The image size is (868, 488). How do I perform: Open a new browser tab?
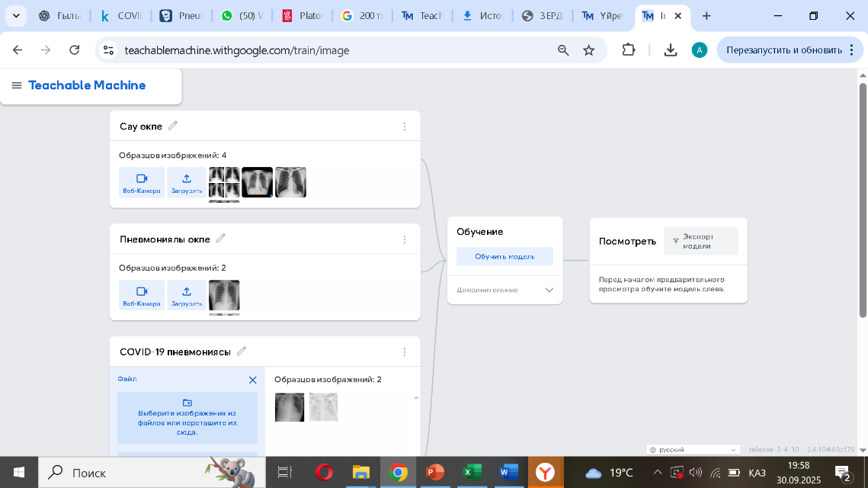(706, 16)
